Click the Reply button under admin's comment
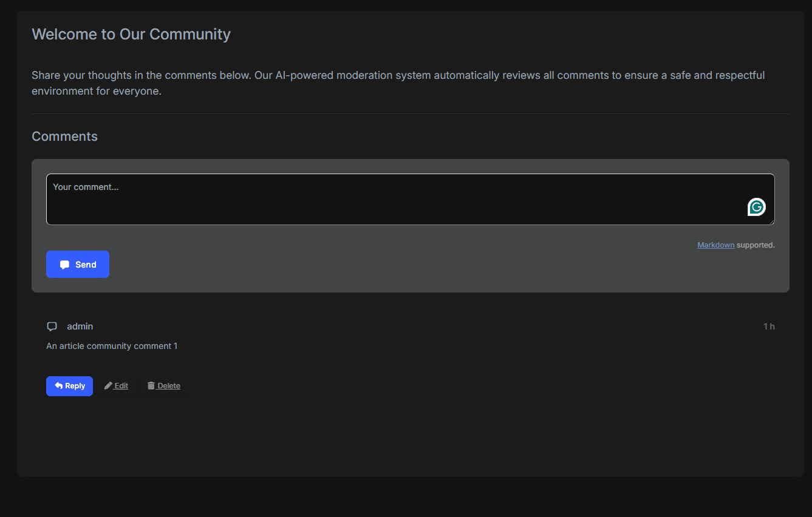 [69, 386]
